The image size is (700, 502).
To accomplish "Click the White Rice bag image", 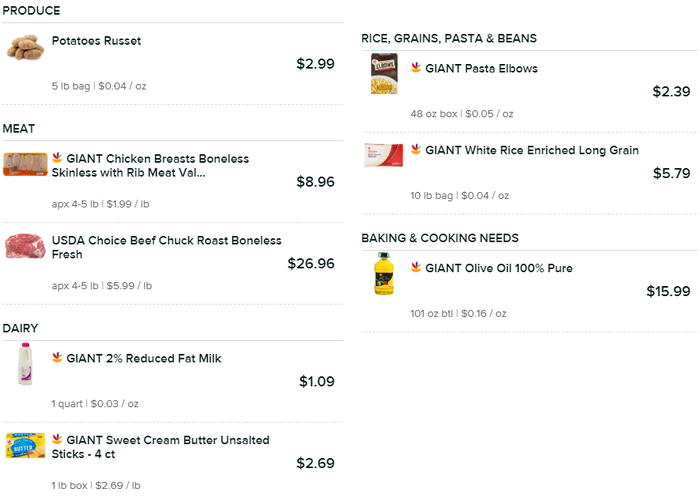I will pyautogui.click(x=384, y=156).
